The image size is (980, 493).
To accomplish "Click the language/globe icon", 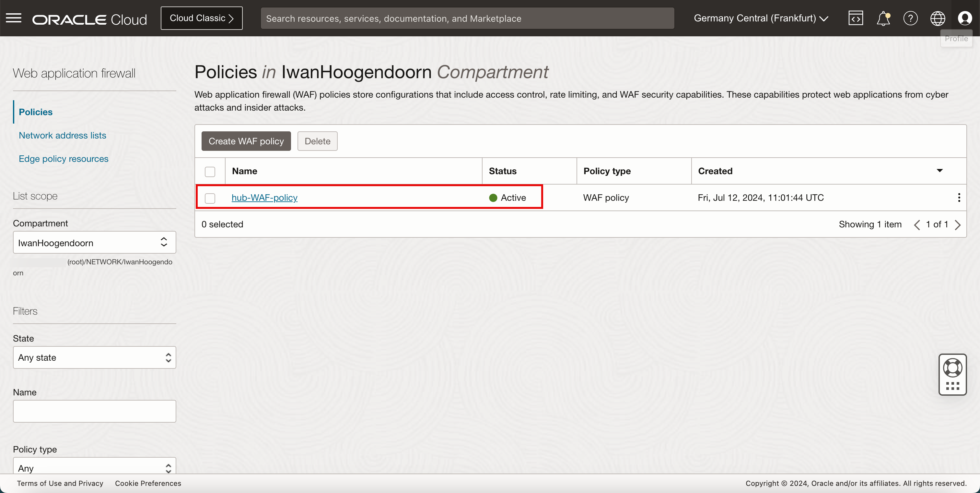I will (x=937, y=18).
